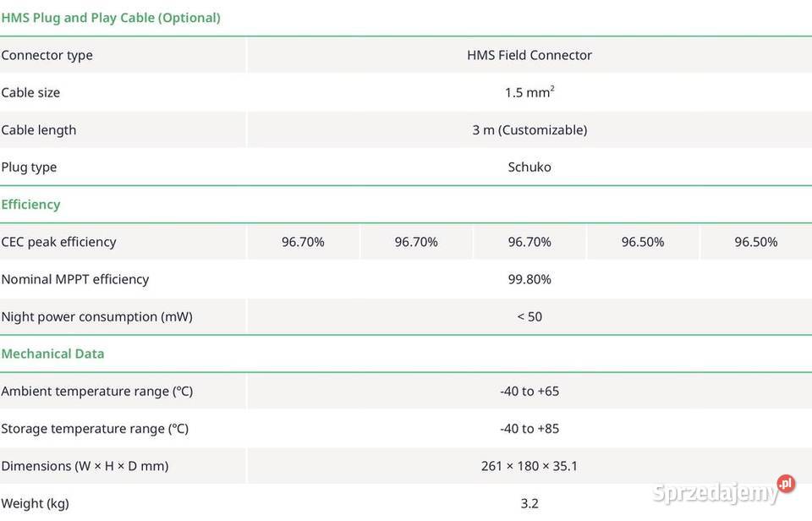
Task: Click the 'HMS Field Connector' value
Action: [529, 55]
